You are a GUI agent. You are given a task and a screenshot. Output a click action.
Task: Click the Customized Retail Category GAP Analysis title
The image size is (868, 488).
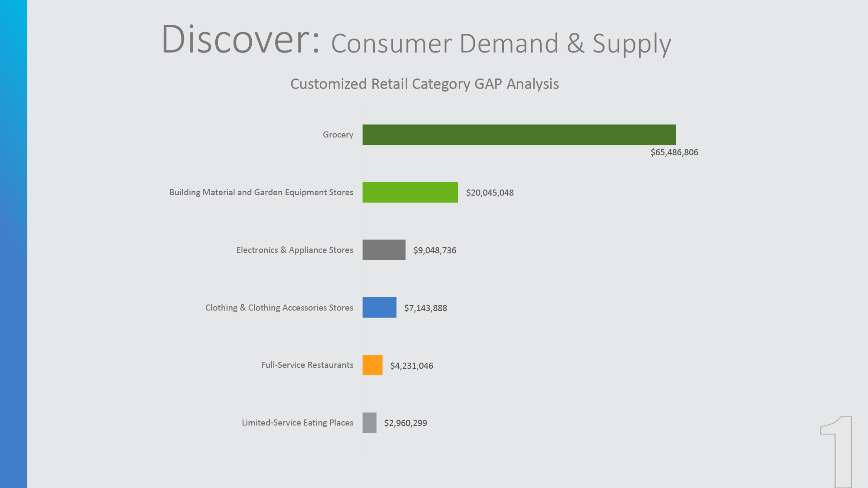[424, 84]
